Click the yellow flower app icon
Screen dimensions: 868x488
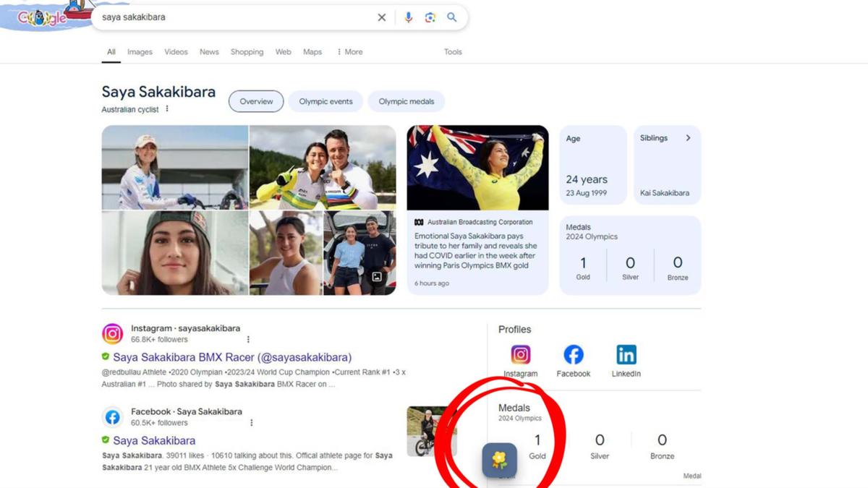pos(500,460)
